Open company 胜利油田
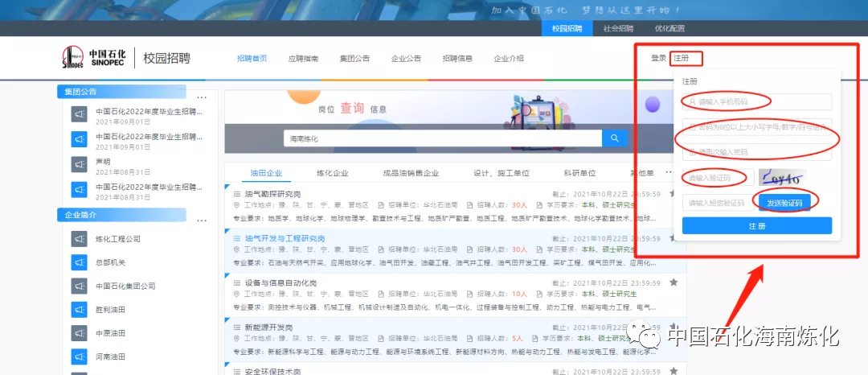868x375 pixels. [x=110, y=310]
